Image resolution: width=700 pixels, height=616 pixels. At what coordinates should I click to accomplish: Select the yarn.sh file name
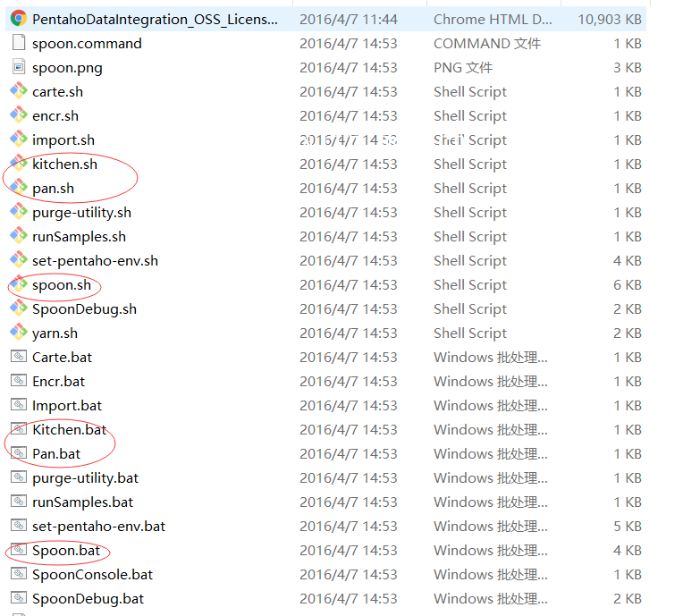coord(55,333)
